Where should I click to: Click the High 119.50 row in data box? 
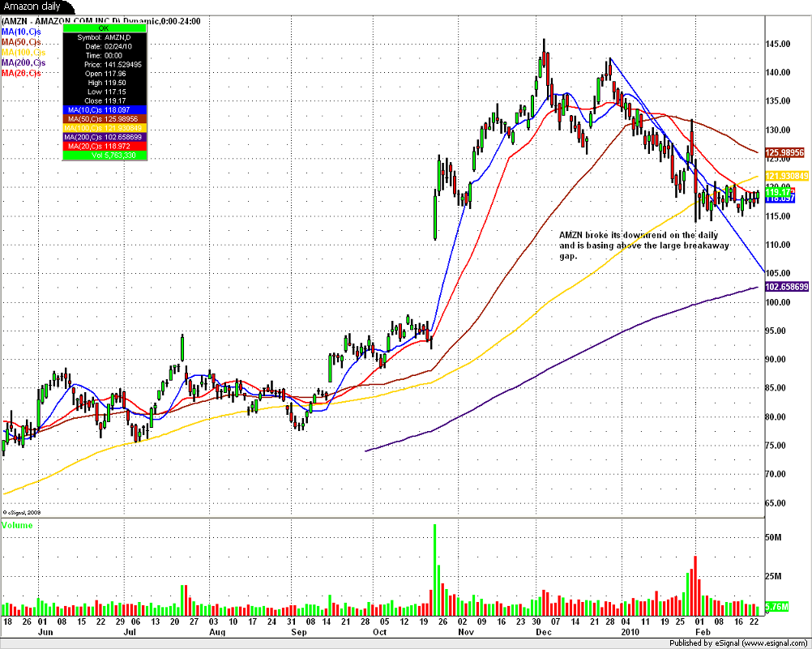click(104, 83)
